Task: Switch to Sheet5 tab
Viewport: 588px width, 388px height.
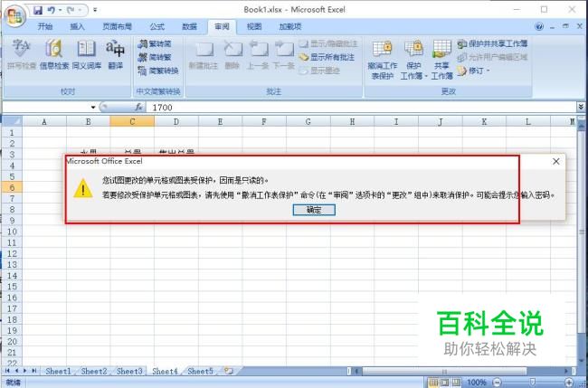Action: [200, 371]
